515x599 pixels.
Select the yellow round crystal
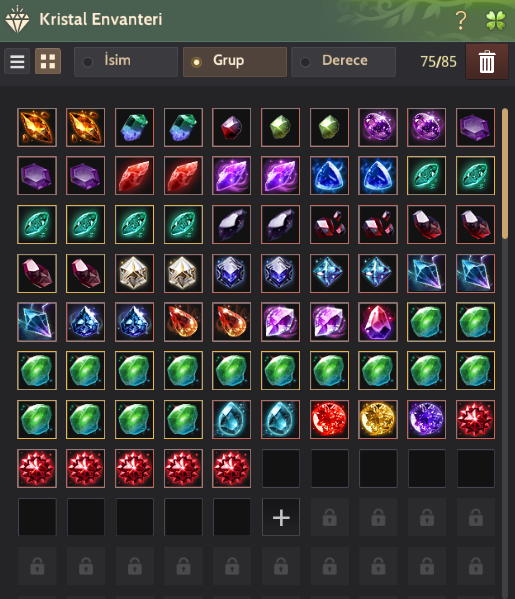pos(378,419)
